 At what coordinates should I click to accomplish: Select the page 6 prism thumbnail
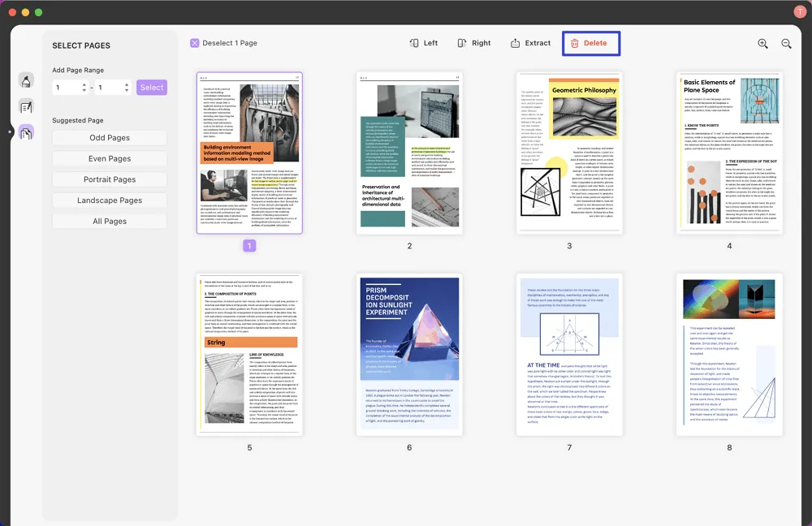pyautogui.click(x=409, y=354)
